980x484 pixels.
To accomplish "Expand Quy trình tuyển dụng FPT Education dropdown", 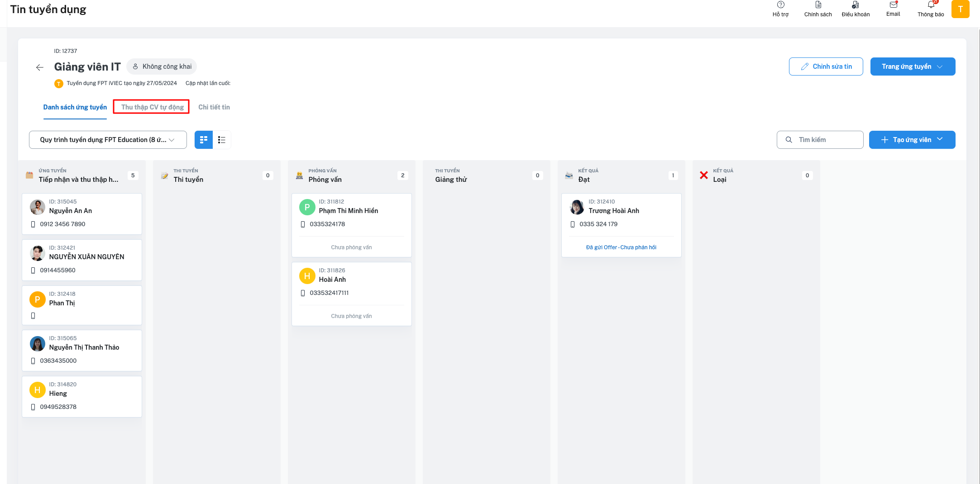I will tap(108, 140).
